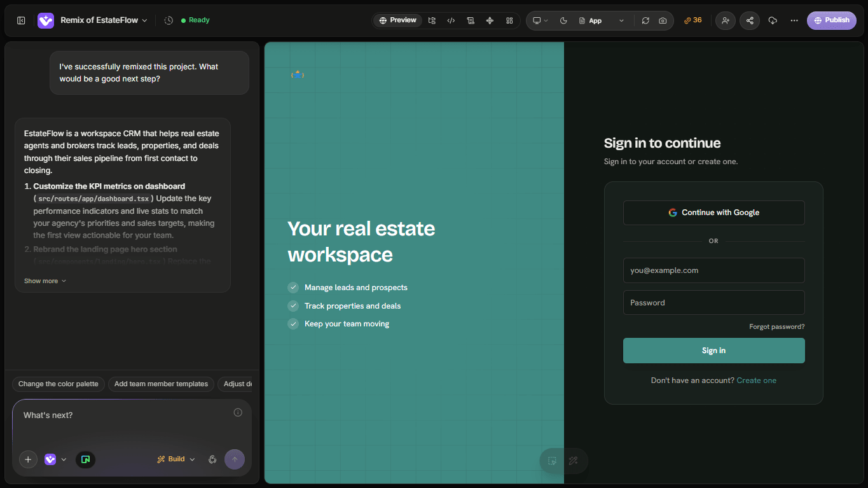The width and height of the screenshot is (868, 488).
Task: Click the Customize the KPI metrics text
Action: pyautogui.click(x=109, y=186)
